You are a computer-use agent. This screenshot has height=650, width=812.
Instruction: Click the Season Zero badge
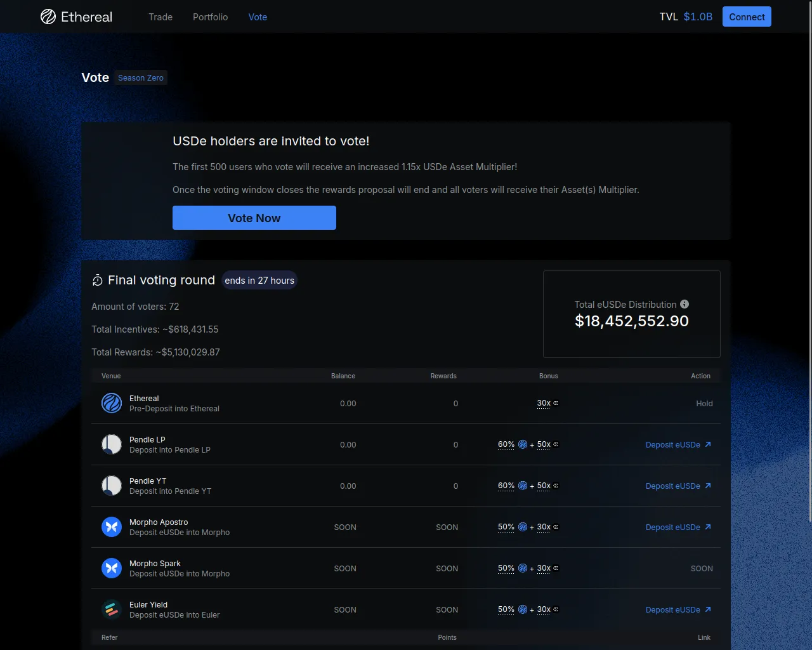(141, 78)
